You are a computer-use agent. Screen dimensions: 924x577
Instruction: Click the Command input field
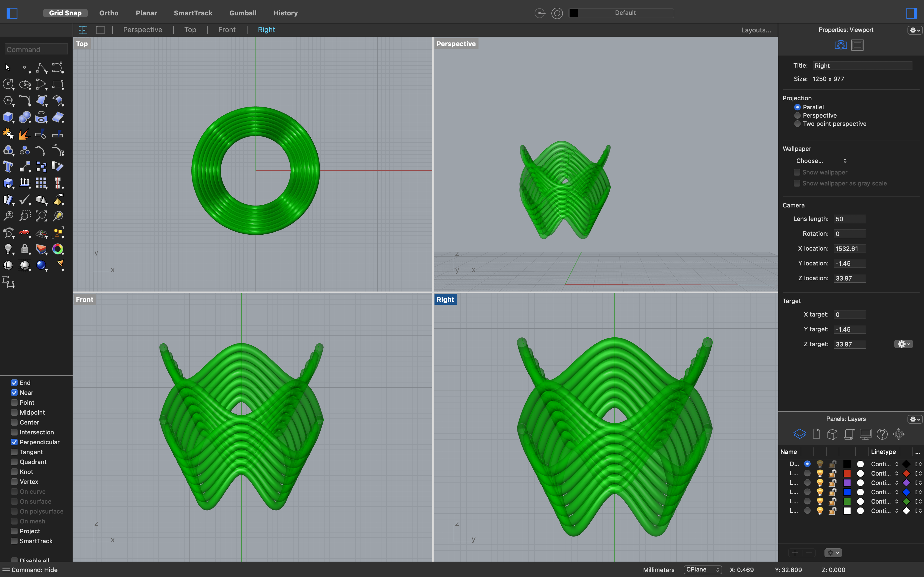click(36, 49)
